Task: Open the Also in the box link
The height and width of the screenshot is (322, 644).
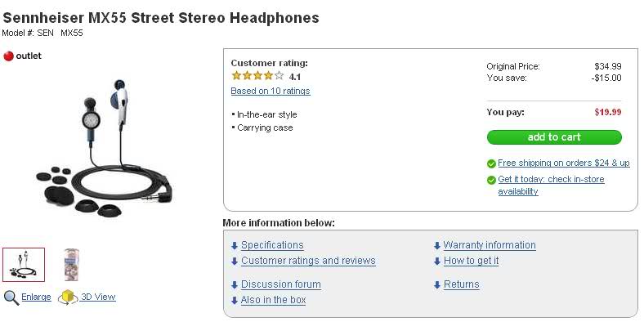Action: tap(273, 300)
